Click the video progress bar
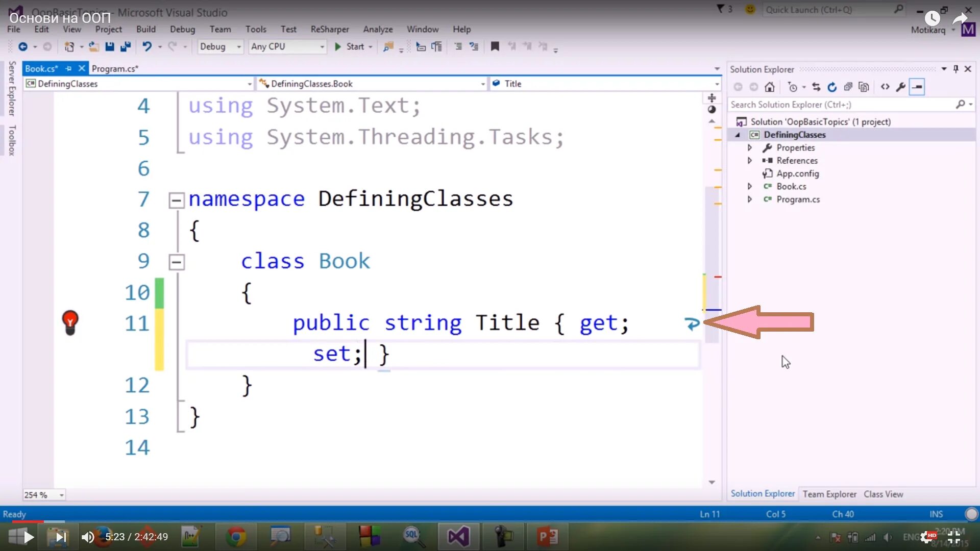The image size is (980, 551). 490,521
